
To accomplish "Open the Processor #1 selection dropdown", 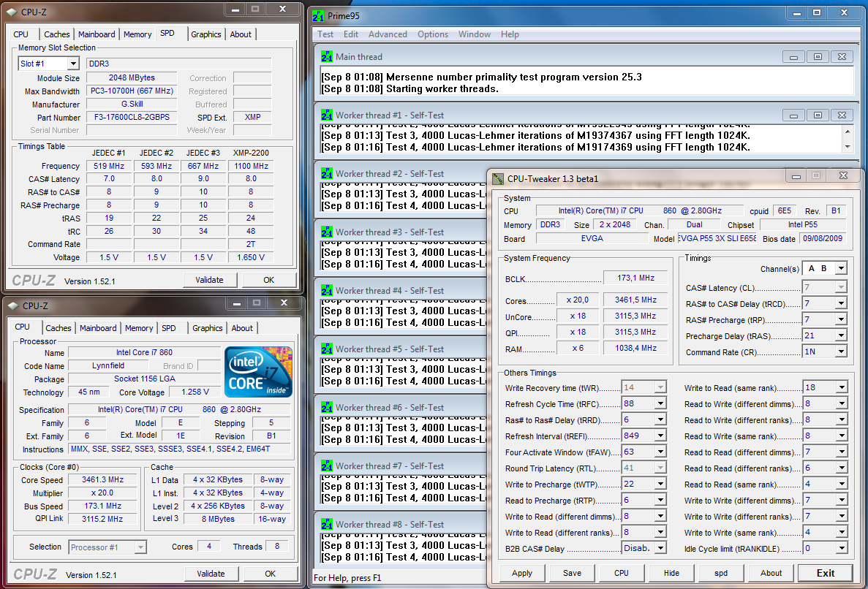I will coord(140,547).
